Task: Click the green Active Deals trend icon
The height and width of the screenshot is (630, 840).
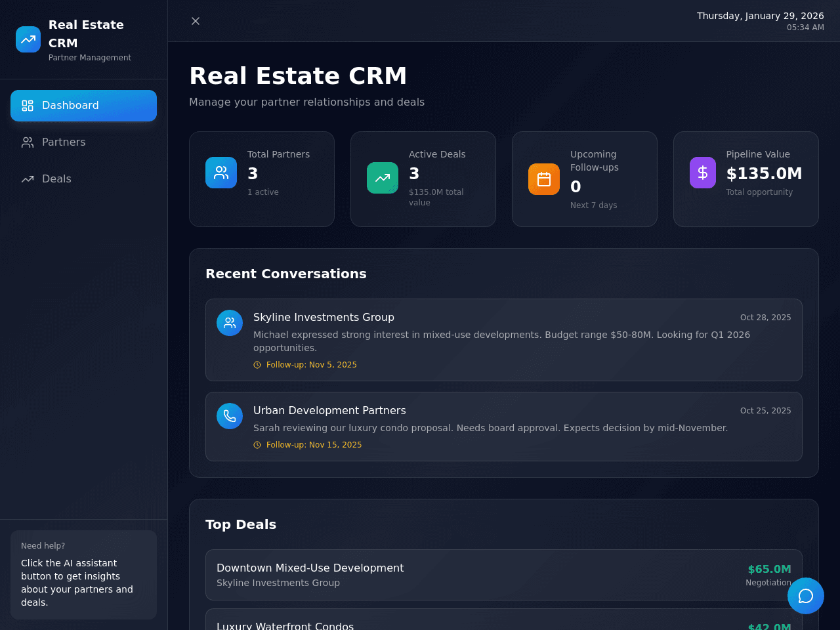Action: [x=383, y=178]
